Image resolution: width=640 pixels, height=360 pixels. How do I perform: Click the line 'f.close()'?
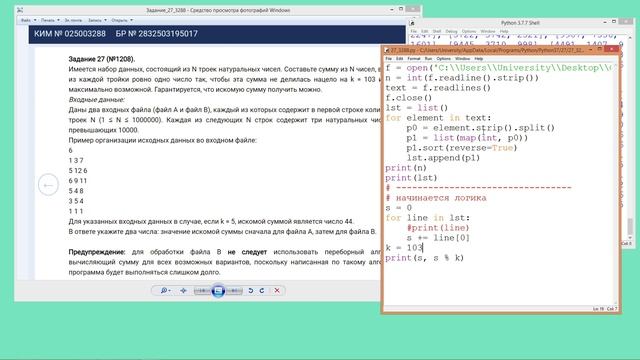click(409, 98)
